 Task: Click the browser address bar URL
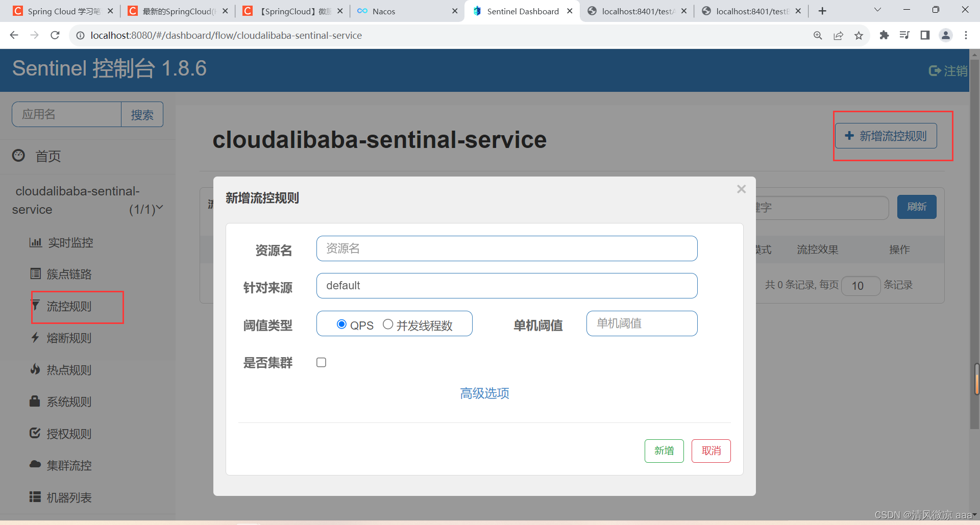pos(226,35)
